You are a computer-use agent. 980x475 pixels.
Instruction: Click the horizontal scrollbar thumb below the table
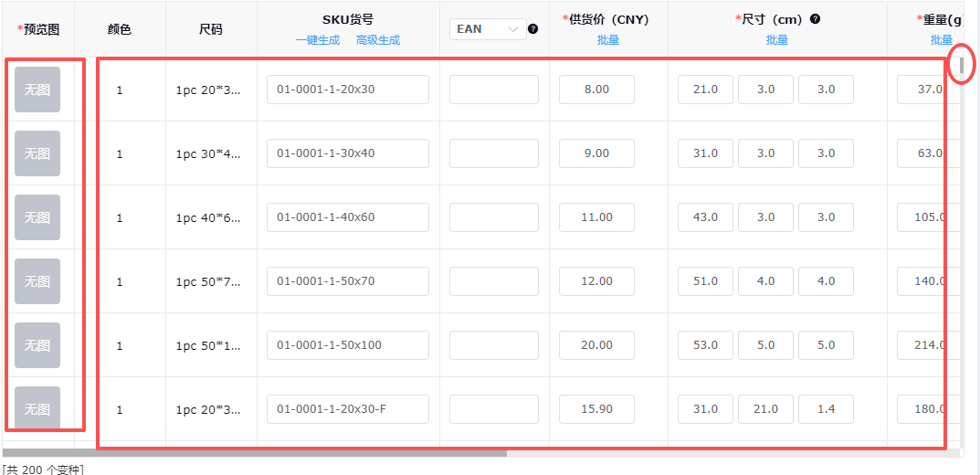255,453
